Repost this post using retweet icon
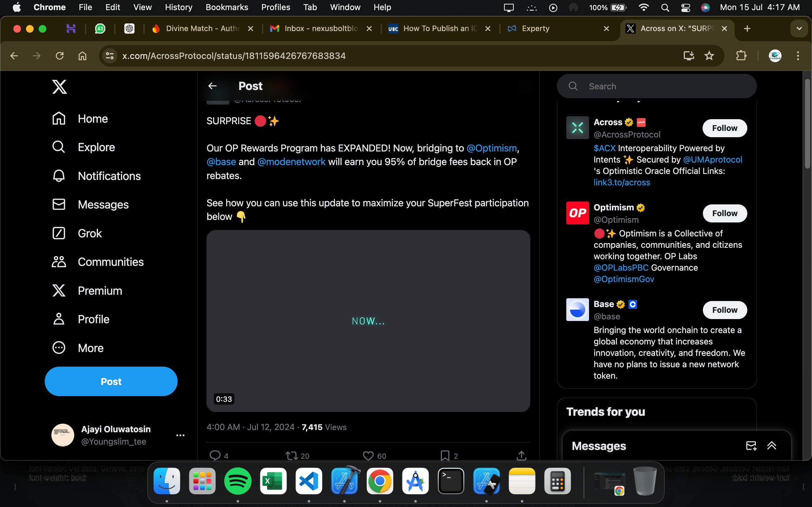This screenshot has height=507, width=812. click(x=291, y=455)
